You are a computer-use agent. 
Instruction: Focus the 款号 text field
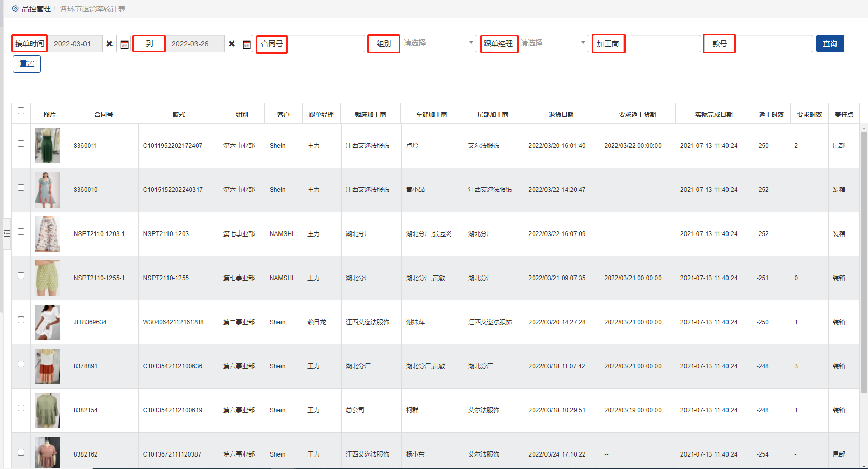(774, 44)
